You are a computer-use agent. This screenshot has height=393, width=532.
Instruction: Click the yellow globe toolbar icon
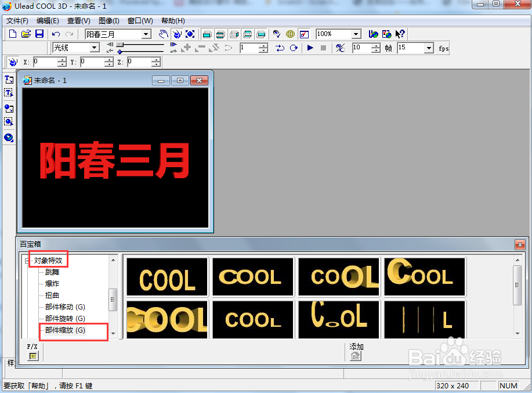(x=290, y=34)
